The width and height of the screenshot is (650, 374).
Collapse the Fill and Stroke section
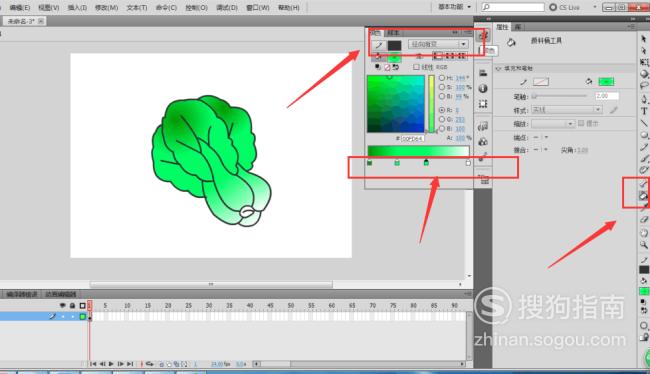click(499, 68)
